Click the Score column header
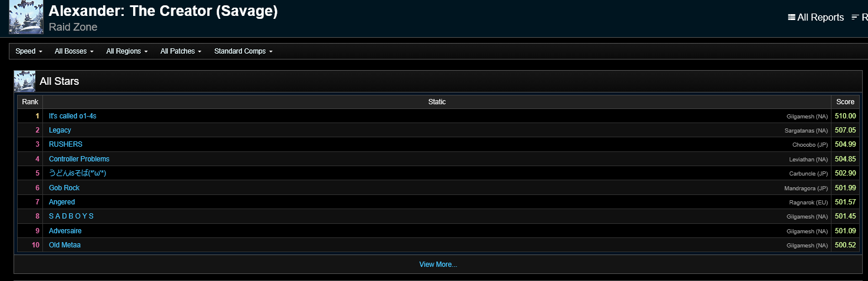868x281 pixels. coord(845,102)
